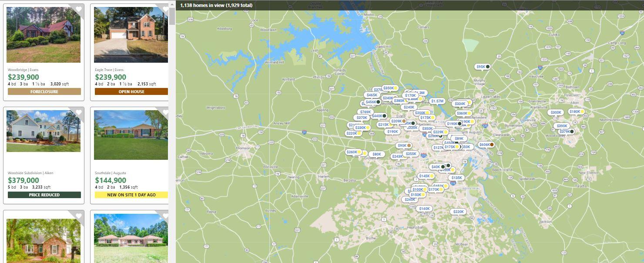Open the $95K map price marker

pyautogui.click(x=483, y=67)
